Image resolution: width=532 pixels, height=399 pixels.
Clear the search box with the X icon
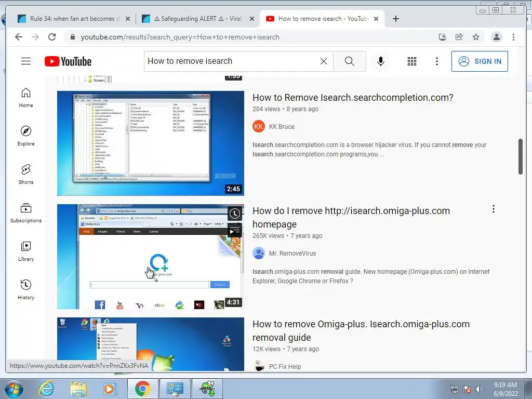324,61
